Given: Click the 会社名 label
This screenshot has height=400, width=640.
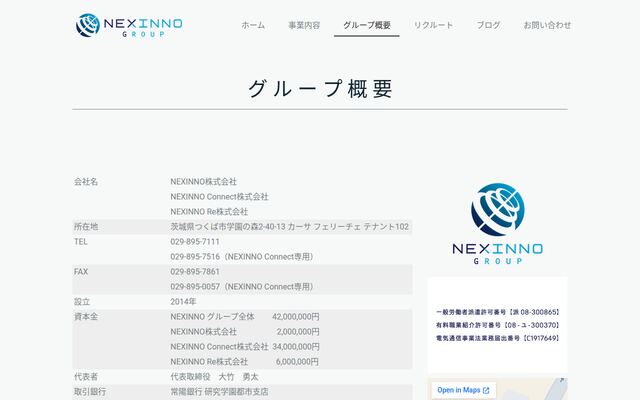Looking at the screenshot, I should tap(86, 182).
